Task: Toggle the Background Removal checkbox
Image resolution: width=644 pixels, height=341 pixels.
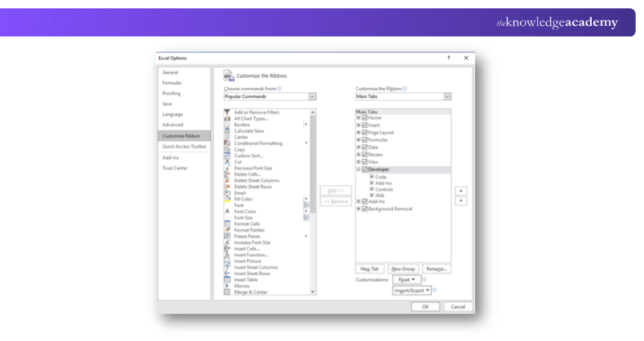Action: (364, 208)
